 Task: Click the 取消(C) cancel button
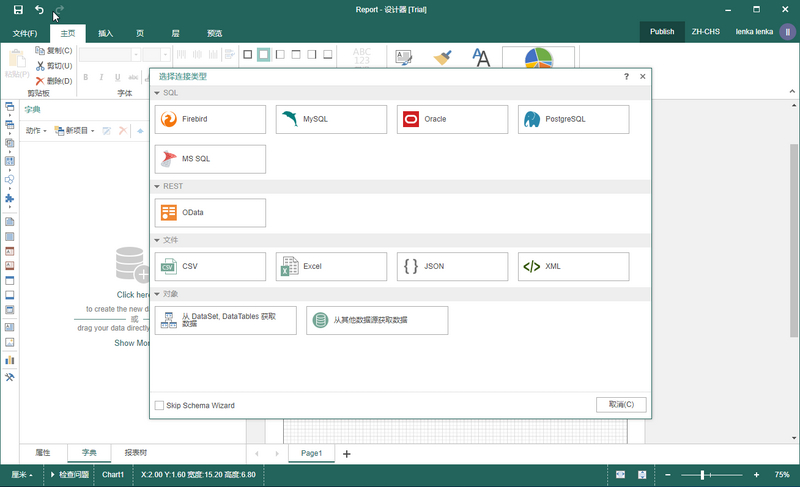[621, 404]
